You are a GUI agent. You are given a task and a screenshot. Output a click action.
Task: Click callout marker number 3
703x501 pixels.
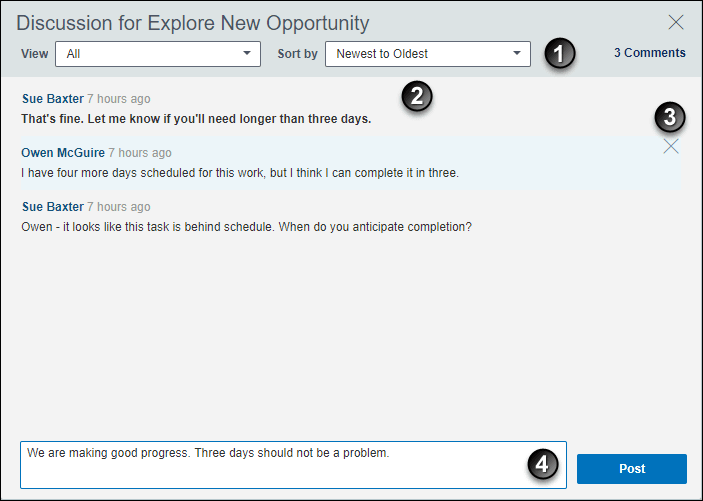670,118
